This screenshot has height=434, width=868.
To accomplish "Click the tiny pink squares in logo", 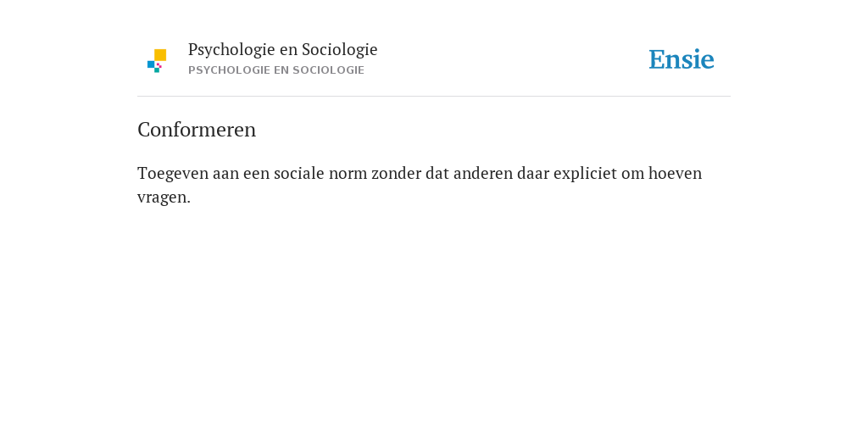I will (159, 65).
